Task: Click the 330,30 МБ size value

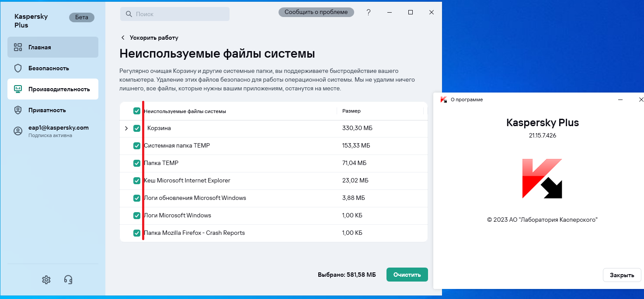Action: pyautogui.click(x=357, y=128)
